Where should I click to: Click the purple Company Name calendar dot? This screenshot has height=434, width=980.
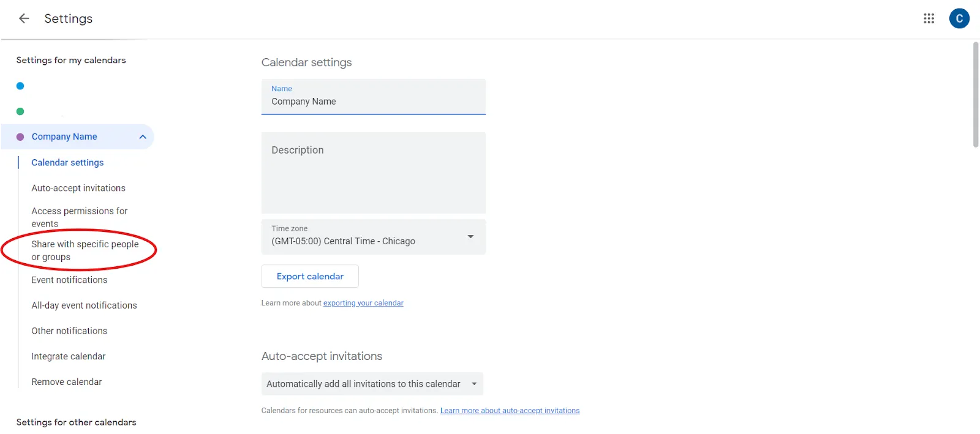coord(20,137)
